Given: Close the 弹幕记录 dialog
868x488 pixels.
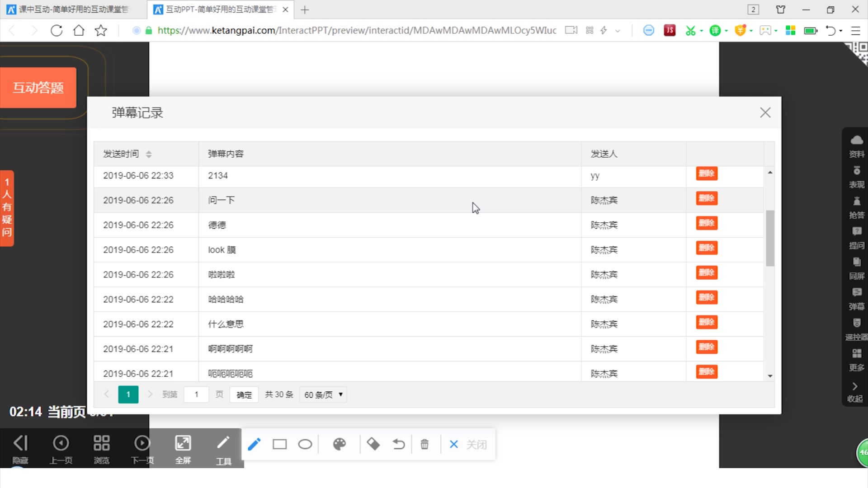Looking at the screenshot, I should (765, 113).
